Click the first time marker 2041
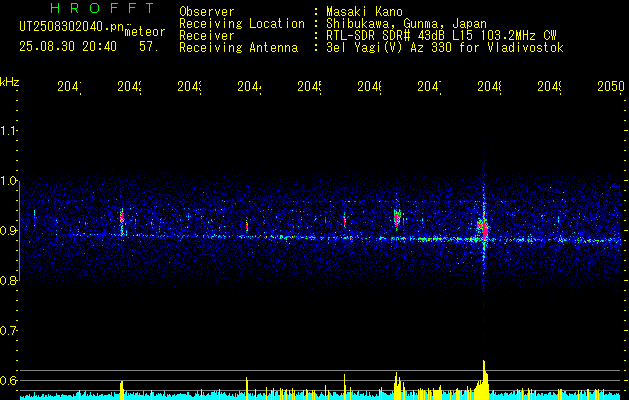629x400 pixels. pos(69,86)
